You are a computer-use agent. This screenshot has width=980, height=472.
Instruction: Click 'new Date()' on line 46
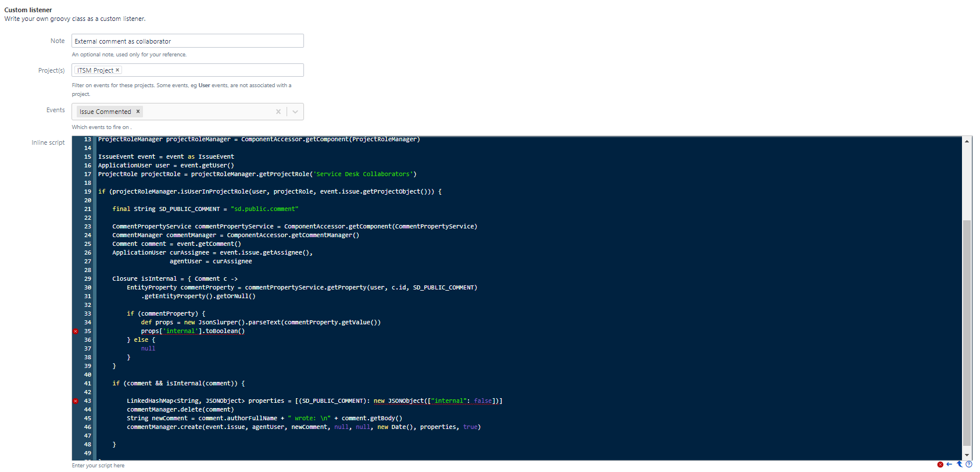click(x=395, y=427)
